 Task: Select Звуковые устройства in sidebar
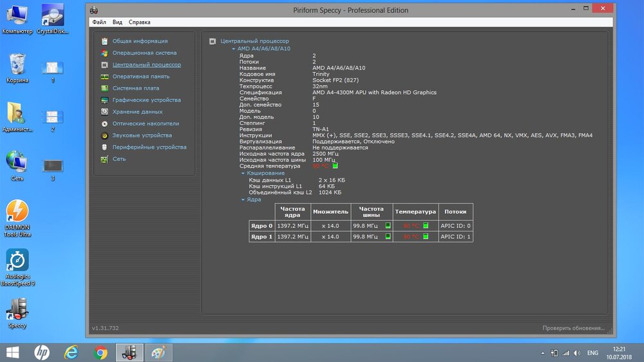coord(142,135)
